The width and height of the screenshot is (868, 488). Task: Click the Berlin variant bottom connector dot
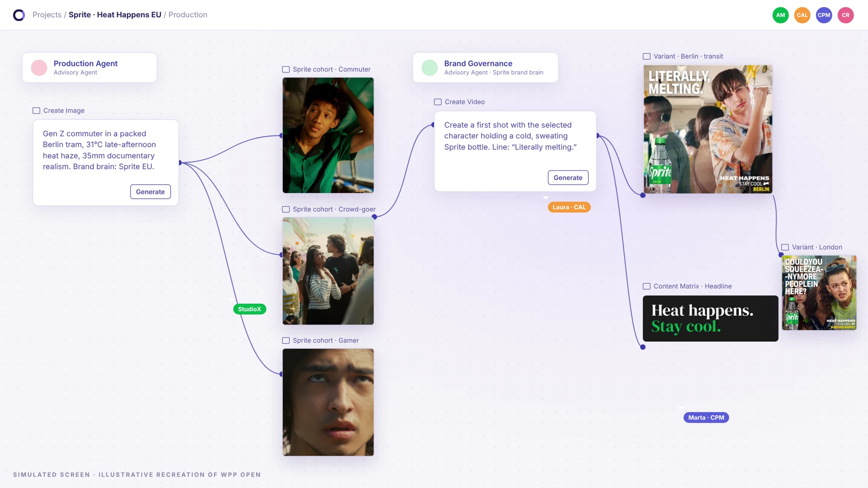point(643,195)
